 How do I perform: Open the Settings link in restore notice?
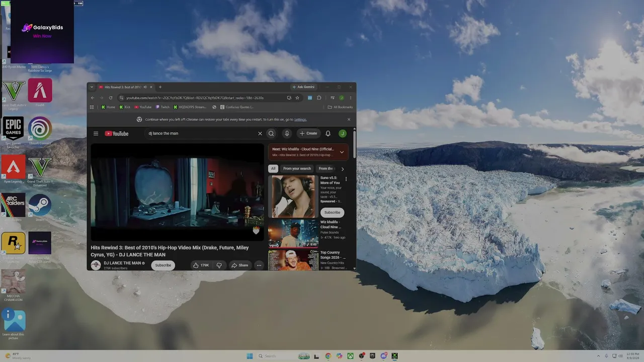[300, 120]
